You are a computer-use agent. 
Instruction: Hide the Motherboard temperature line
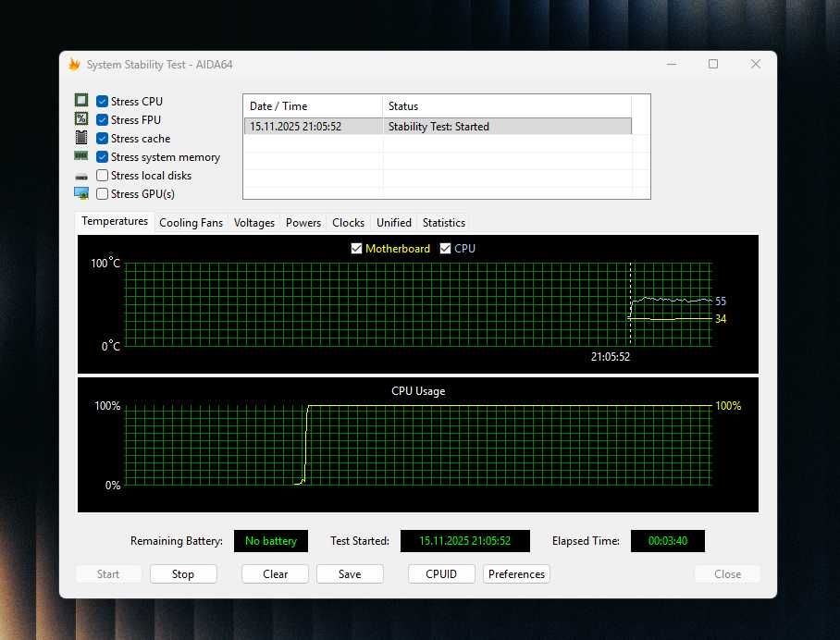click(356, 249)
